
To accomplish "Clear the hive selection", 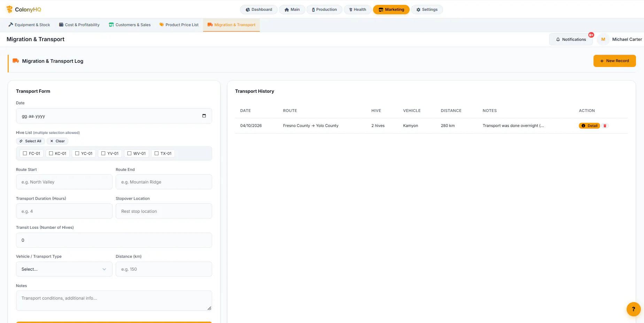I will (x=57, y=141).
